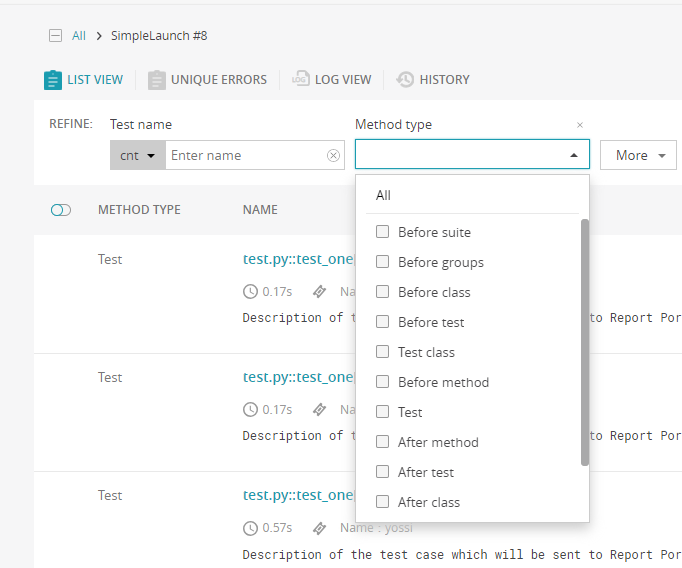
Task: Click the breadcrumb chevron arrow after All
Action: tap(99, 36)
